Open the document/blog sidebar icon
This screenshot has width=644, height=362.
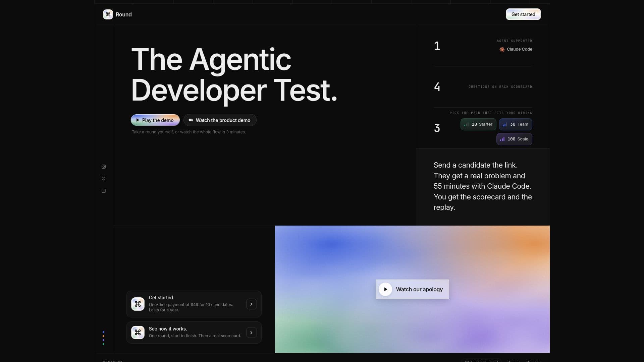click(x=104, y=191)
